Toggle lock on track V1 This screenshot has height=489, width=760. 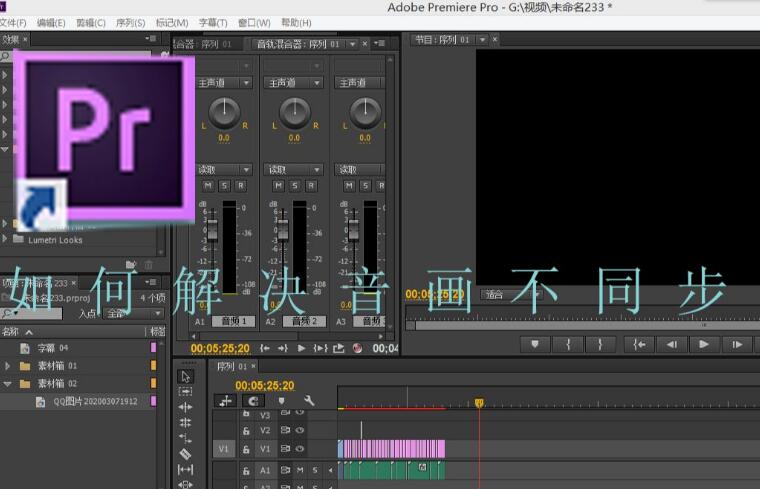coord(246,449)
